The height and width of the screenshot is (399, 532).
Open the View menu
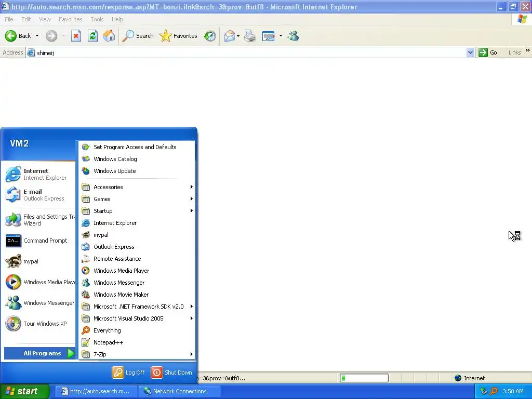45,19
